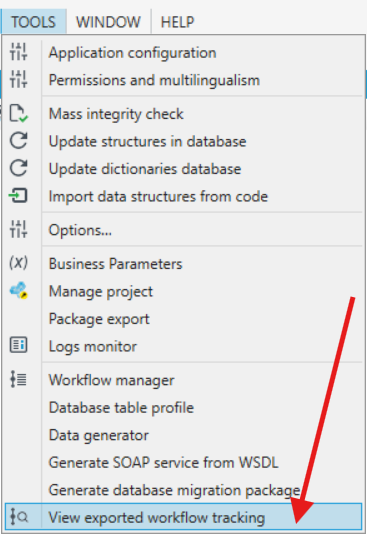This screenshot has width=367, height=535.
Task: Click sliders icon beside Options...
Action: (18, 229)
